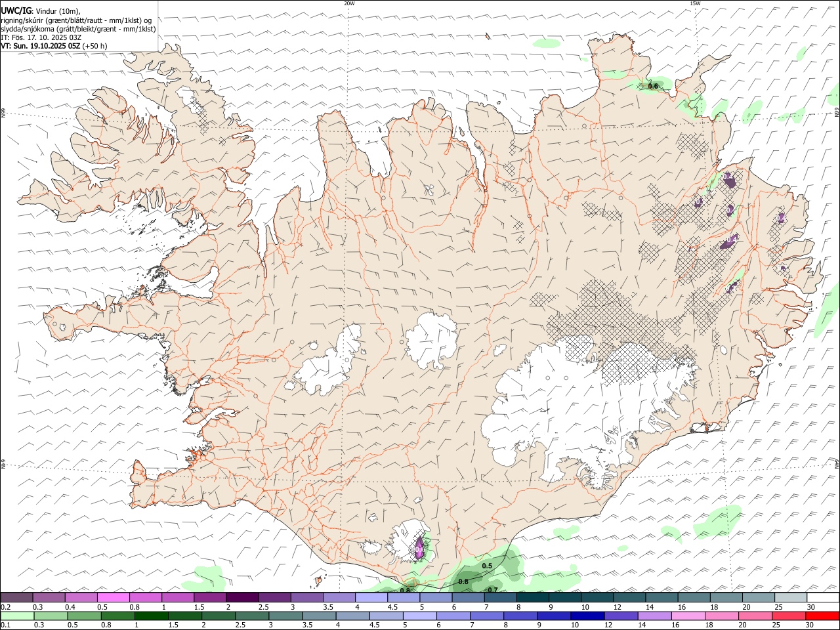Select the slate blue 6–7 top-row swatch
The image size is (840, 630).
tap(469, 598)
